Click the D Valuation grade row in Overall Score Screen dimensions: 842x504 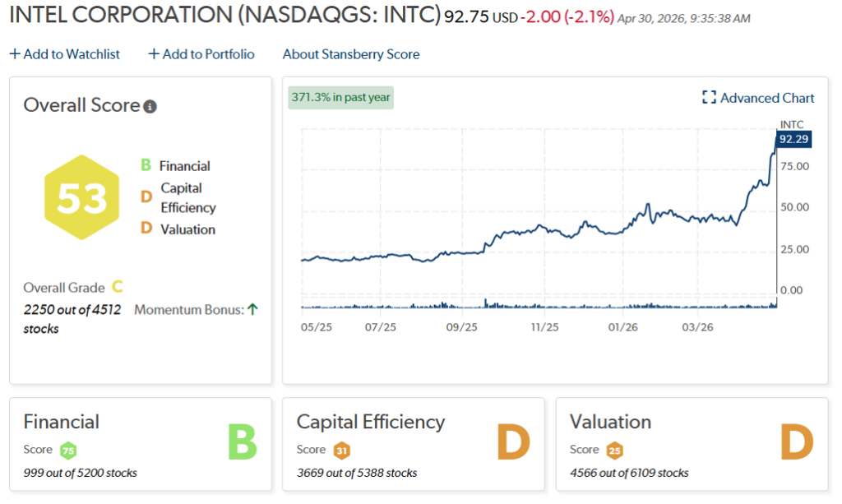(178, 229)
